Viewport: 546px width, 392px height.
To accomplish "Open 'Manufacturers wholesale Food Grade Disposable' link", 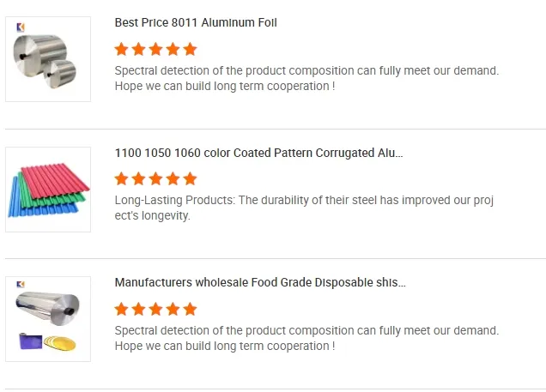I will click(260, 282).
